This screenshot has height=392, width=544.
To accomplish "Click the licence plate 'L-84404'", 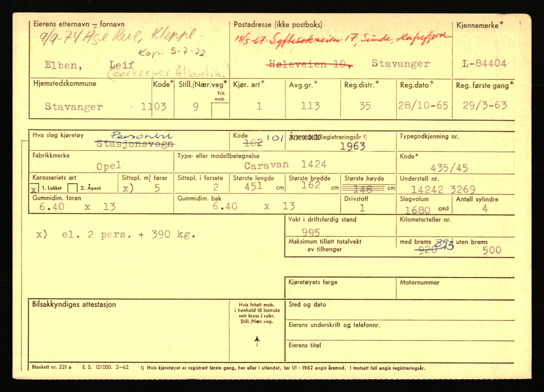I will pyautogui.click(x=484, y=63).
